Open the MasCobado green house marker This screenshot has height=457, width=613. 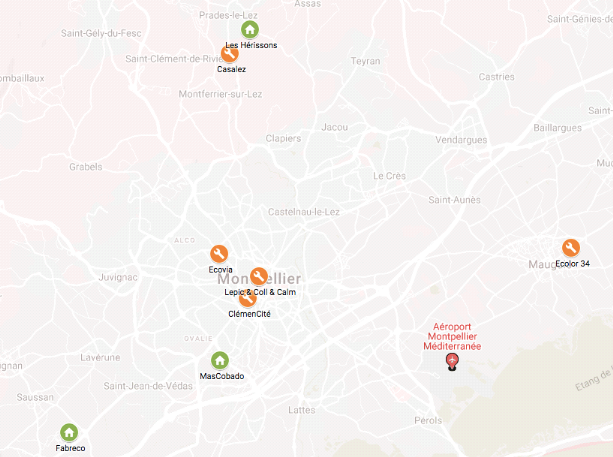(x=220, y=360)
